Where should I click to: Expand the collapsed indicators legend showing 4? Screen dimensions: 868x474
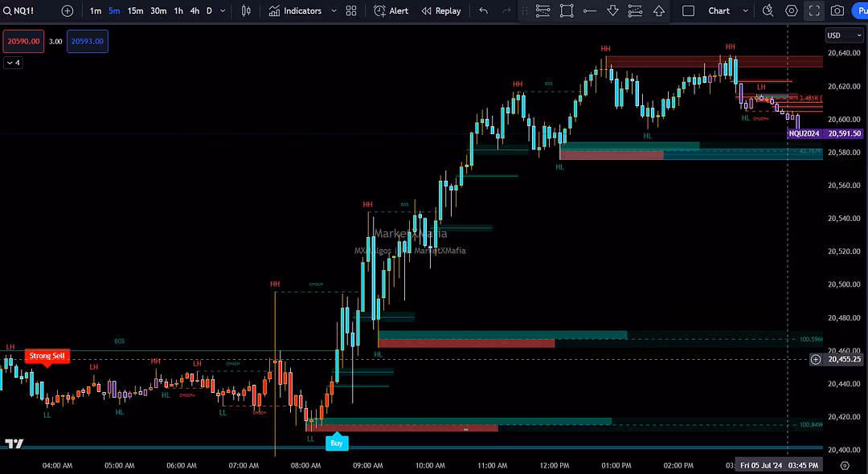pyautogui.click(x=13, y=63)
